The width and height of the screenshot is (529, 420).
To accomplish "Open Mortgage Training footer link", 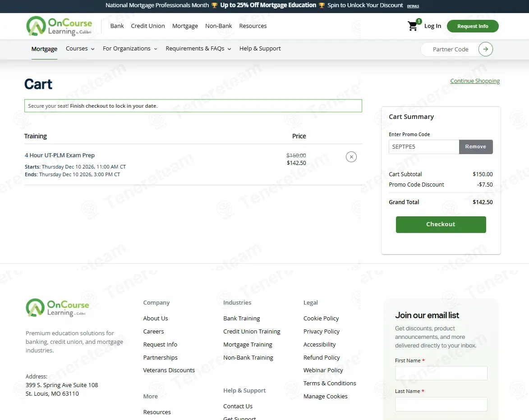I will pyautogui.click(x=248, y=344).
